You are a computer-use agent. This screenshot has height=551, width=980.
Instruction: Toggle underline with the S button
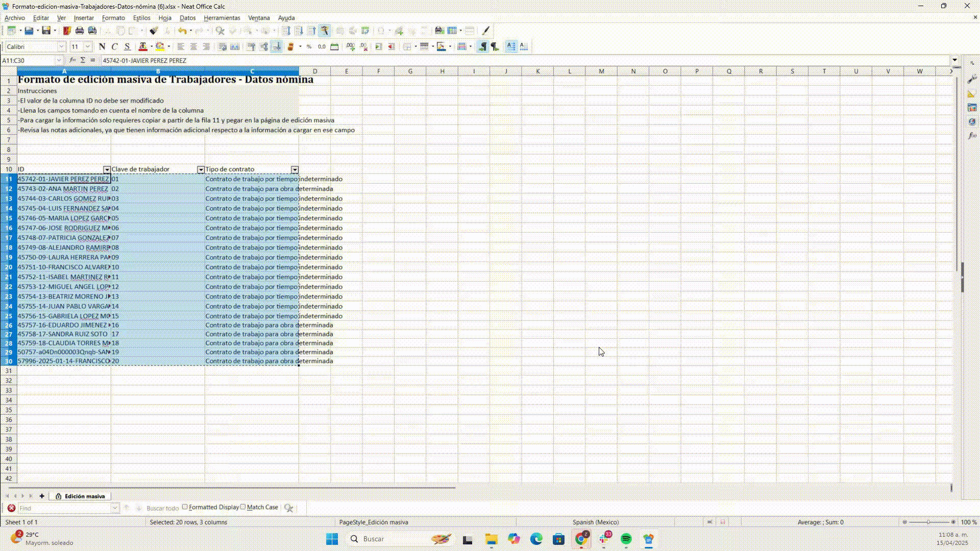click(x=127, y=46)
